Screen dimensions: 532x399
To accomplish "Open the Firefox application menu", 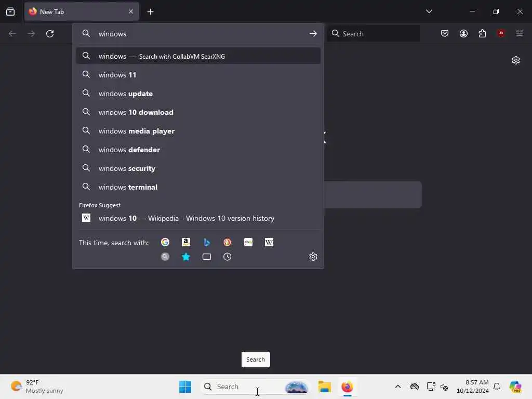I will [520, 33].
